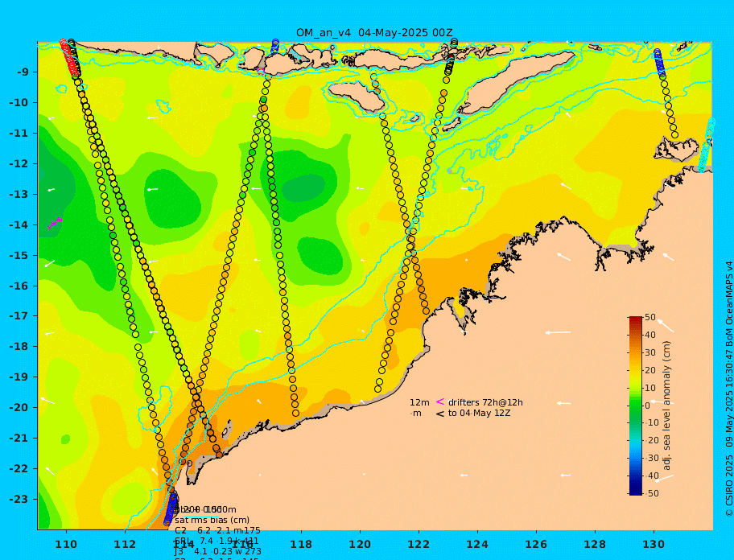Screen dimensions: 734x560
Task: Click the colorbar tick label '-50'
Action: [651, 493]
